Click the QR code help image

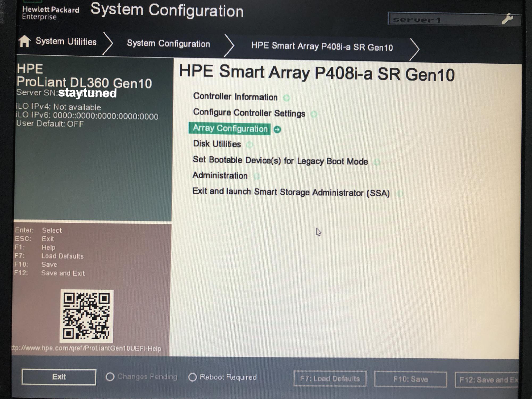tap(86, 316)
